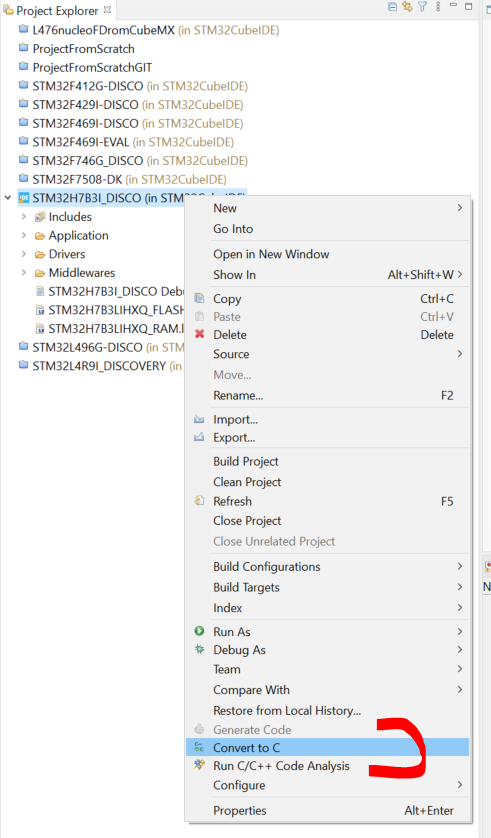Expand the Application folder
The width and height of the screenshot is (491, 838).
pos(24,235)
